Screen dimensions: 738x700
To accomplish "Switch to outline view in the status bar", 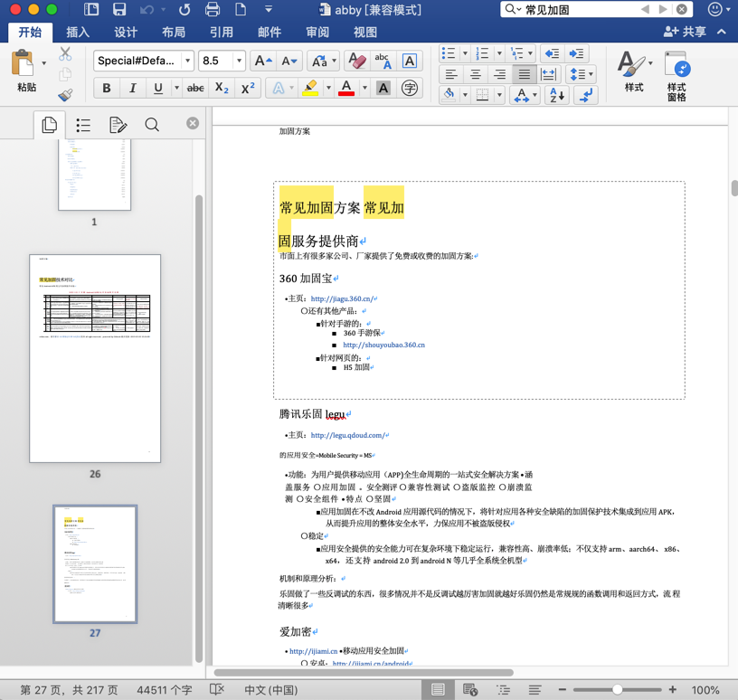I will [503, 690].
